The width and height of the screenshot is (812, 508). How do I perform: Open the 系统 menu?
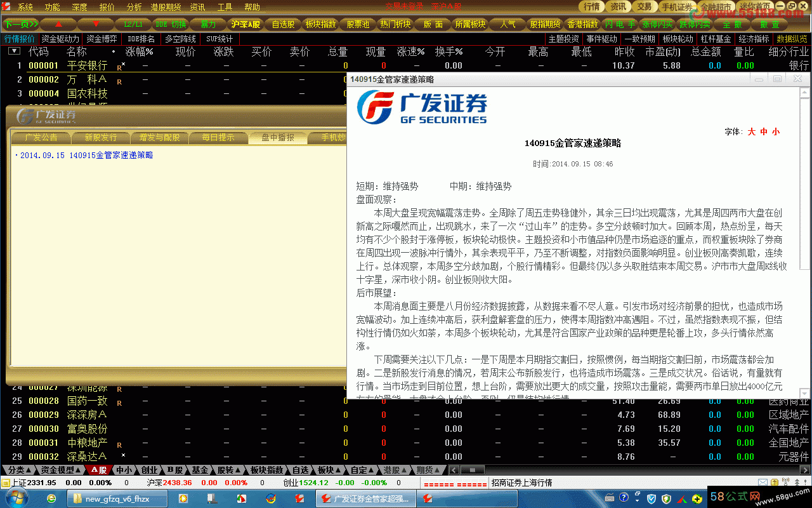pos(25,8)
